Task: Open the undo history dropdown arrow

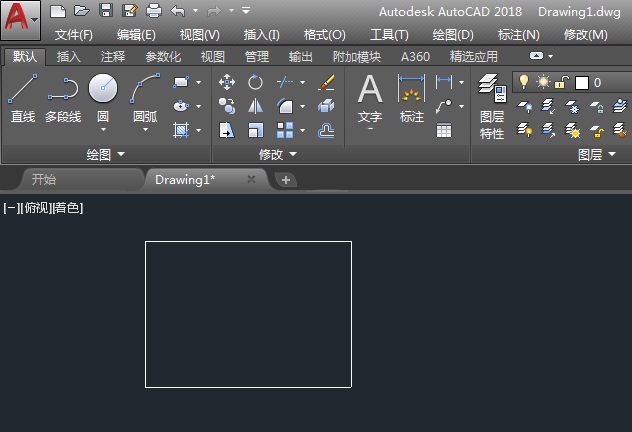Action: (195, 10)
